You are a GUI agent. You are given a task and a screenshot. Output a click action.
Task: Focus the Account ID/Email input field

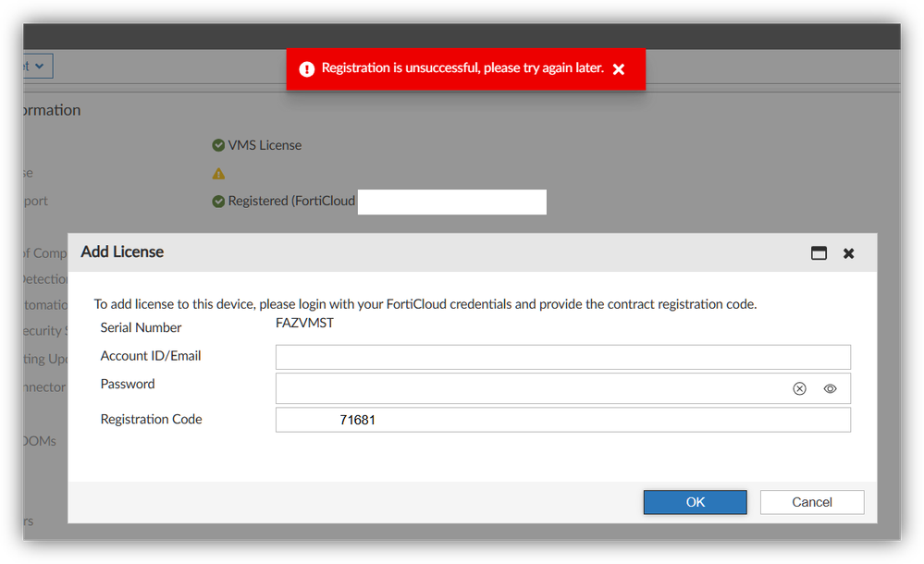pyautogui.click(x=562, y=357)
